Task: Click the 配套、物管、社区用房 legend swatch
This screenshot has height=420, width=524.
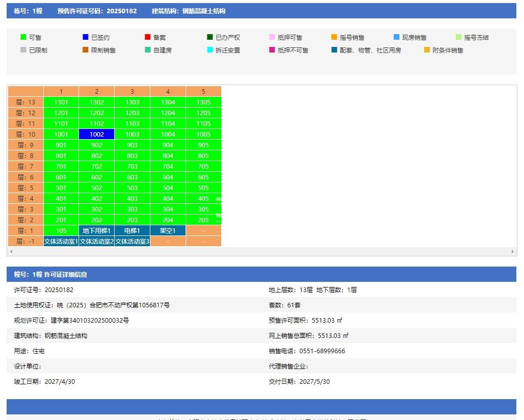Action: point(334,50)
